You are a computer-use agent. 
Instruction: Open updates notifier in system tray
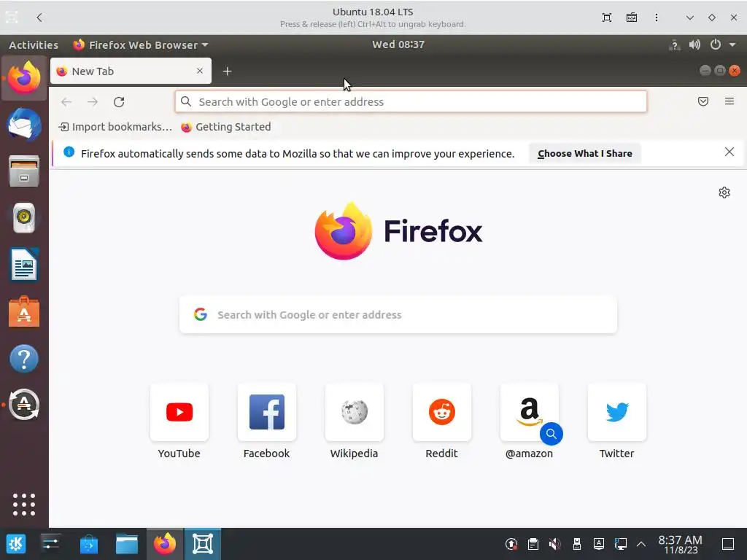[x=511, y=544]
